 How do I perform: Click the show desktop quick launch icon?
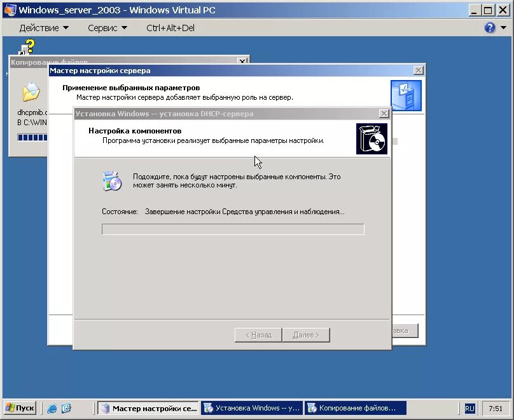66,408
